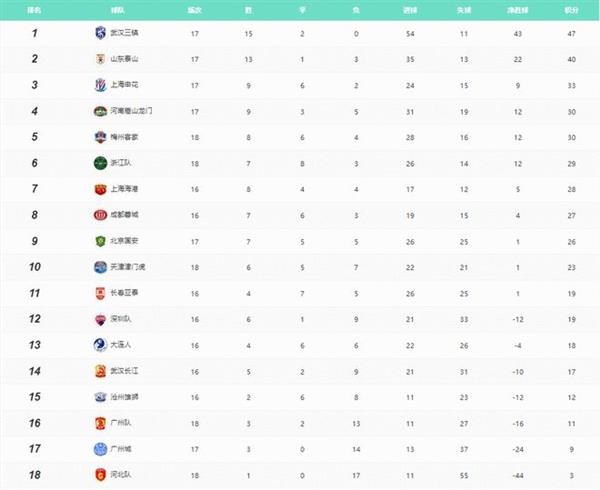The width and height of the screenshot is (600, 490).
Task: Open the 长春亚泰 team name link
Action: [124, 293]
